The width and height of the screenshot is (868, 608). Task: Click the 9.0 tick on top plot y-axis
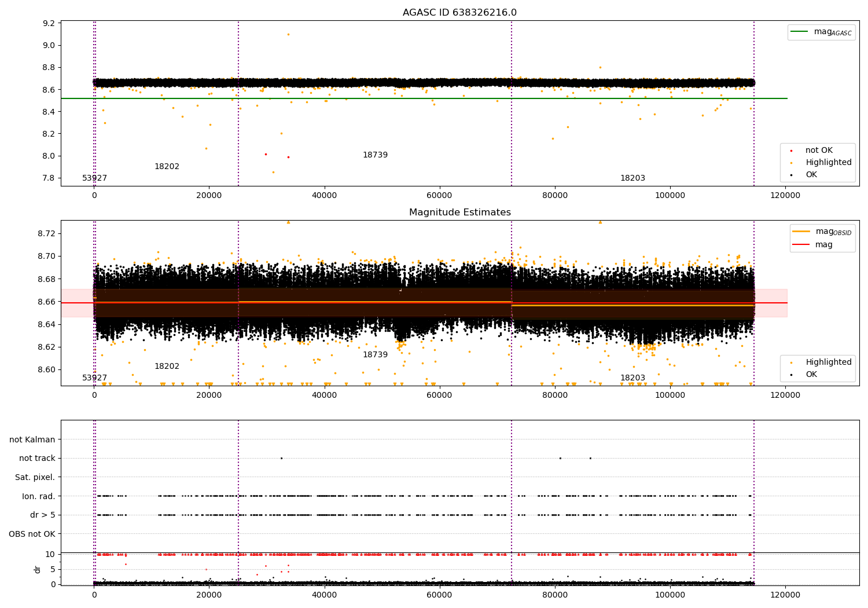click(49, 45)
